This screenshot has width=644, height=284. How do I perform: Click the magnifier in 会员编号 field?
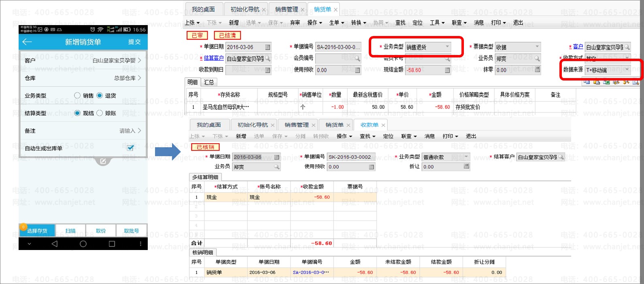(x=357, y=59)
